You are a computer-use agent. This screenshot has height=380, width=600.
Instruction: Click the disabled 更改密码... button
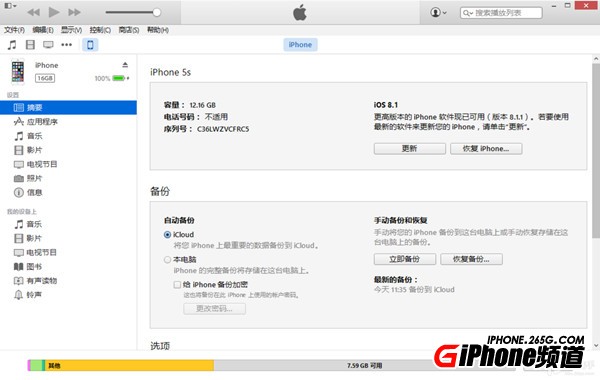pos(214,308)
